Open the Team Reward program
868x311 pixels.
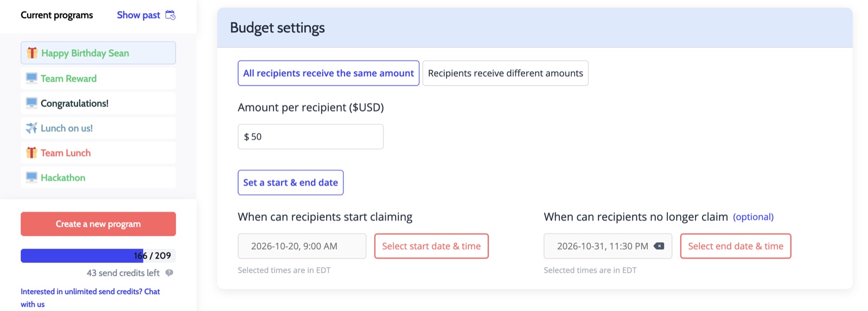click(98, 78)
